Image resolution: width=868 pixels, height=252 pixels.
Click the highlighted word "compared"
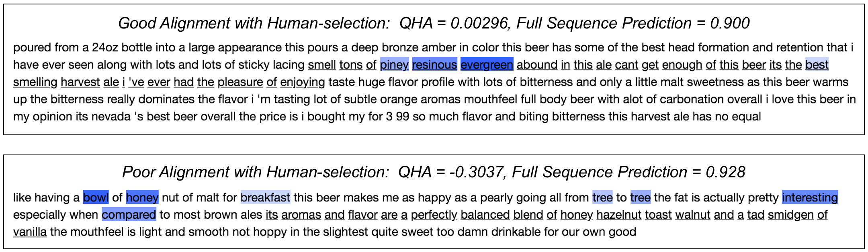[x=129, y=214]
